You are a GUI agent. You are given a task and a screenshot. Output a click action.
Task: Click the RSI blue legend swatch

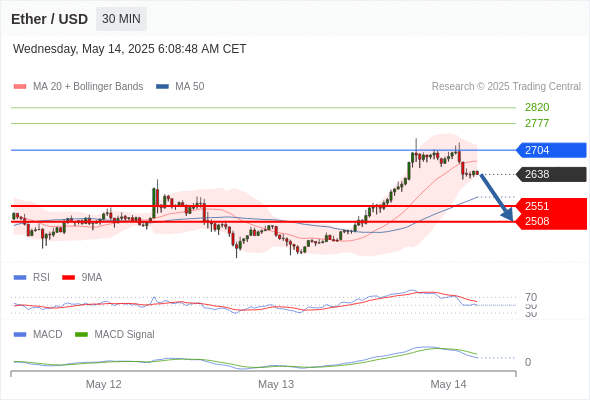pos(20,278)
